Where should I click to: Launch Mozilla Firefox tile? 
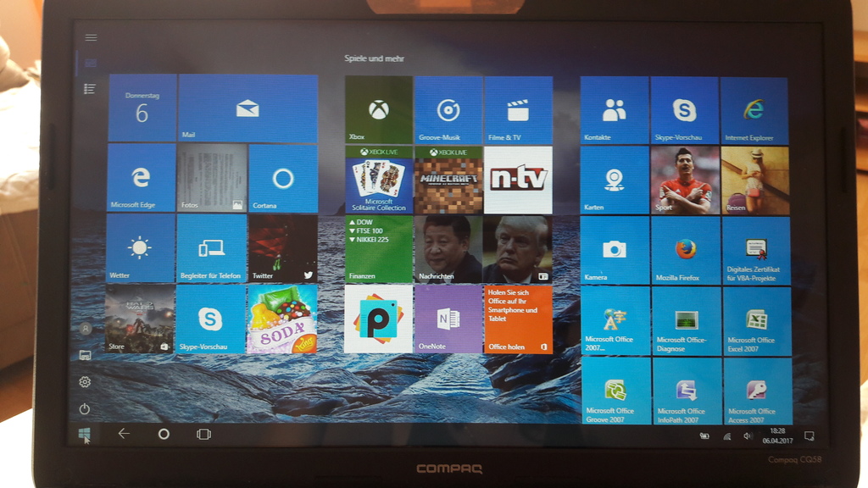686,251
